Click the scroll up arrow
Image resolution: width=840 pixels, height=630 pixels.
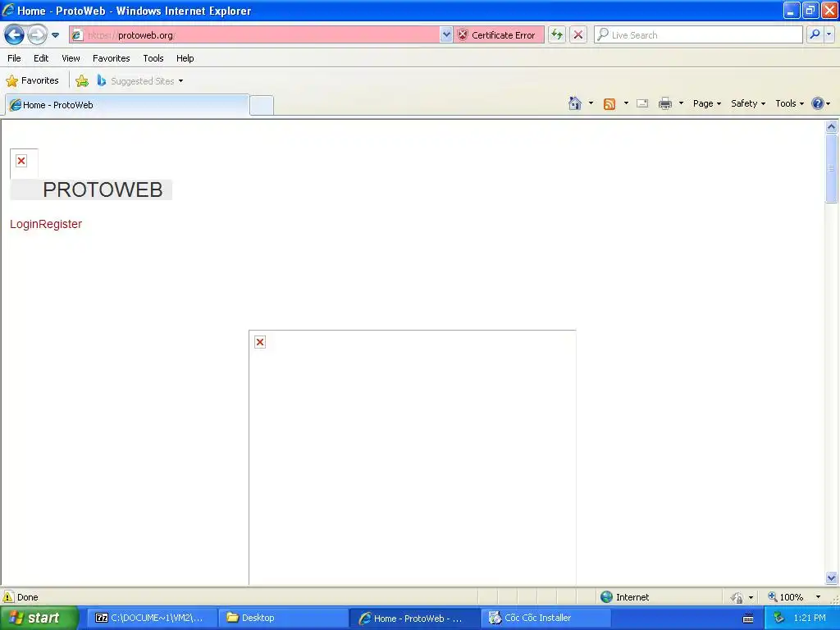[x=832, y=127]
